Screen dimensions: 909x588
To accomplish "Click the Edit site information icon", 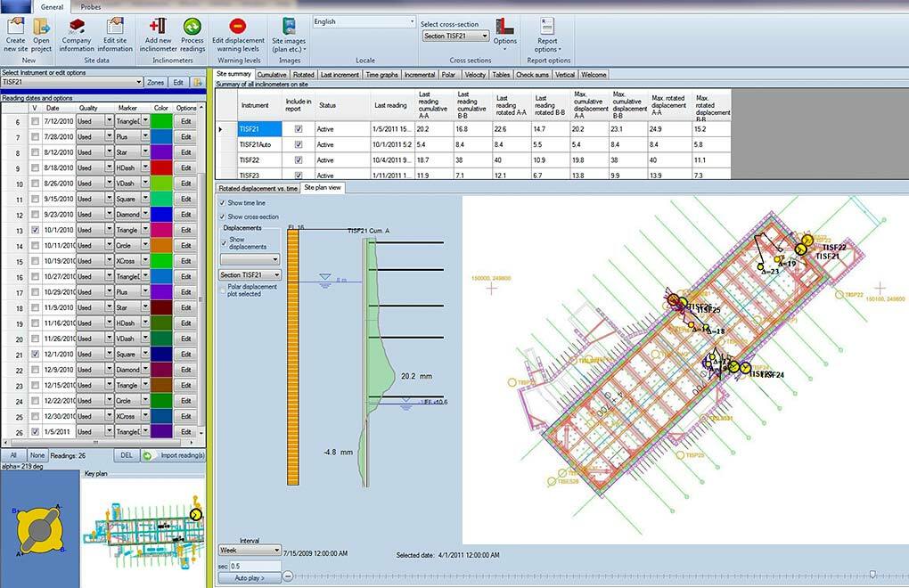I will click(116, 27).
